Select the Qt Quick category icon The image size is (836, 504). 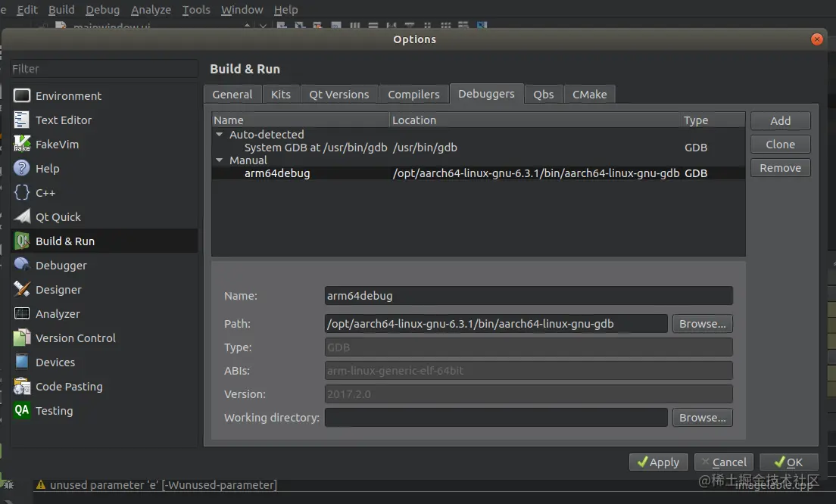22,217
